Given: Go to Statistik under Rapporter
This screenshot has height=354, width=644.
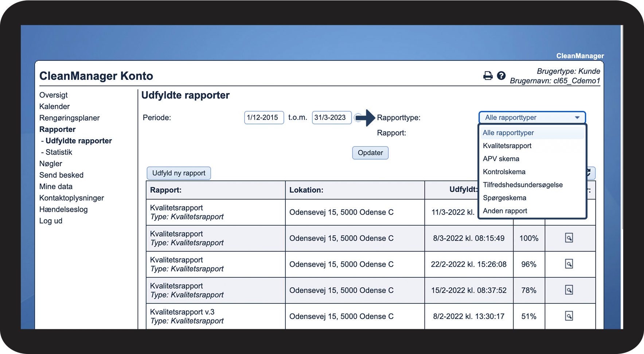Looking at the screenshot, I should [x=59, y=152].
